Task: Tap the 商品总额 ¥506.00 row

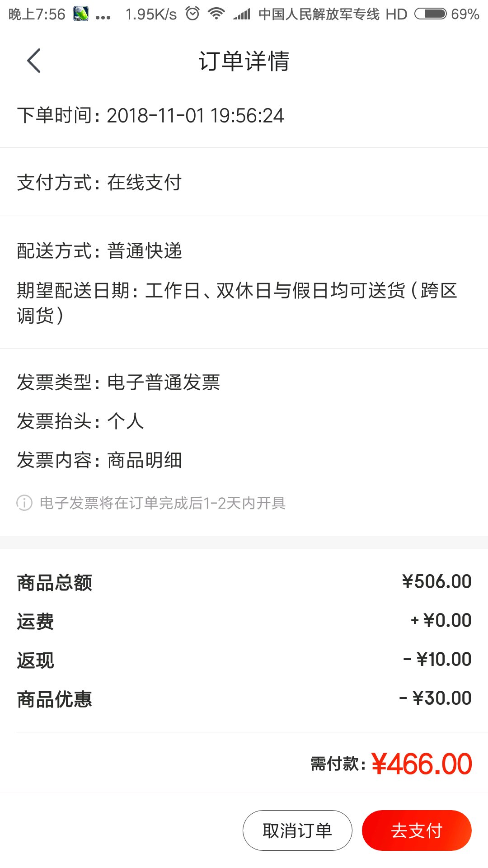Action: coord(244,582)
